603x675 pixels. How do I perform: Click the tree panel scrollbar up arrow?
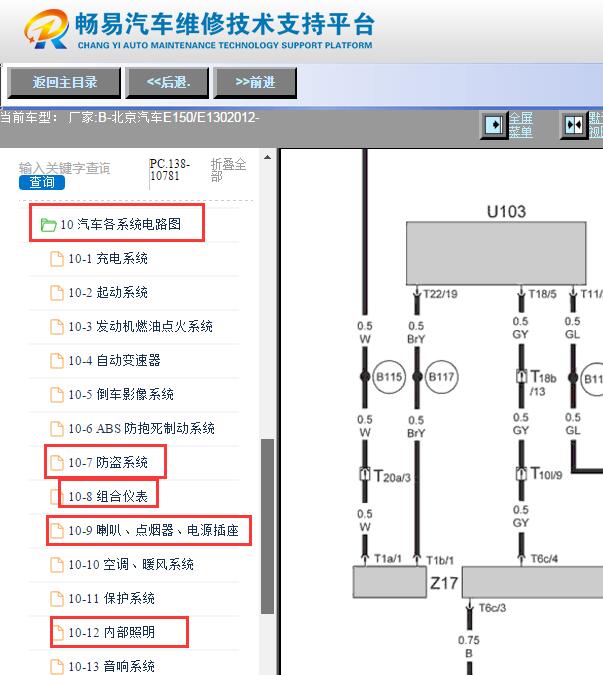pos(267,157)
